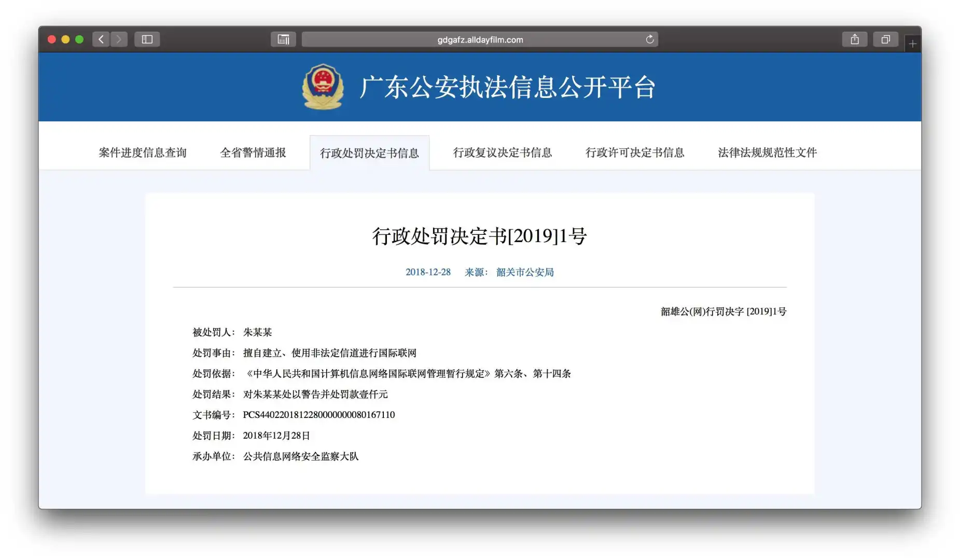
Task: Click the address bar URL field
Action: [480, 39]
